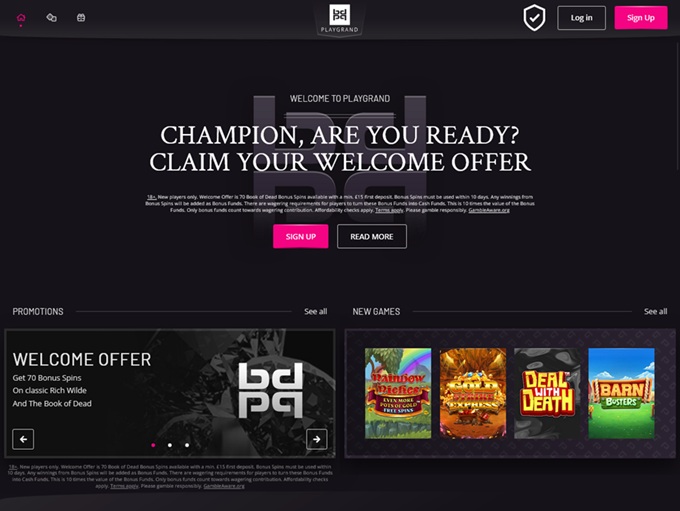
Task: Click the Log in button
Action: (581, 18)
